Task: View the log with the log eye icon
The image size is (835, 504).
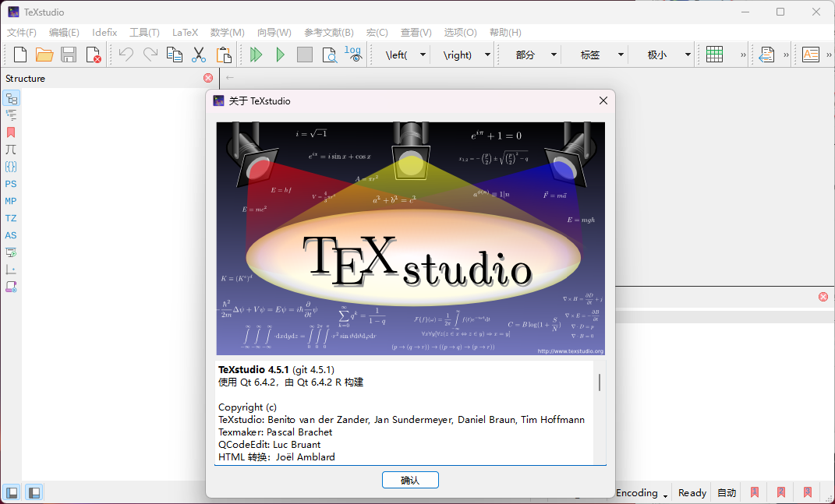Action: coord(353,55)
